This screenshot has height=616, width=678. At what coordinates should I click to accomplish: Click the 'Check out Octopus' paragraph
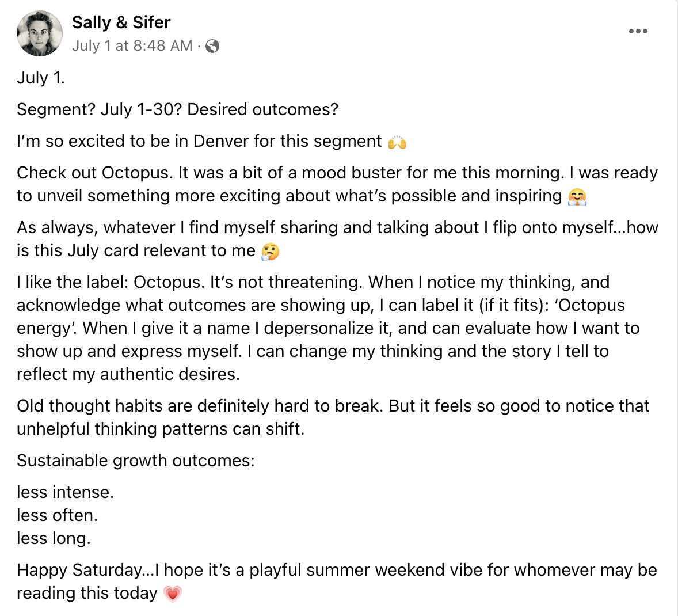click(x=337, y=184)
